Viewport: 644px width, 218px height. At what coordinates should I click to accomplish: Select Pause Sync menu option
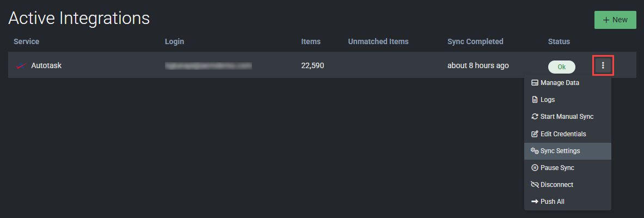coord(557,168)
